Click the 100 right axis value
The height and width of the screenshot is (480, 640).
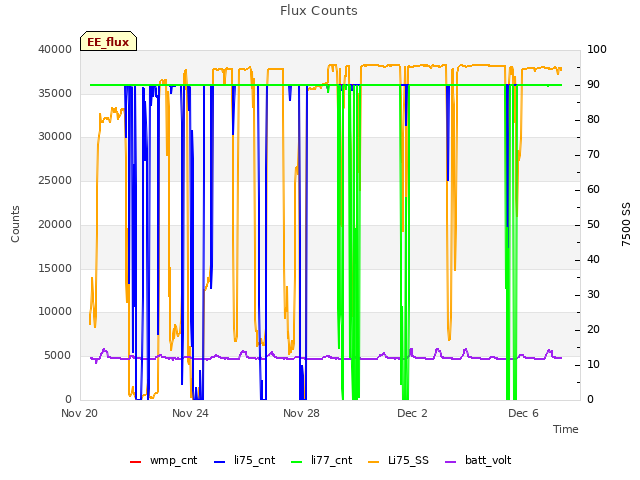point(597,49)
